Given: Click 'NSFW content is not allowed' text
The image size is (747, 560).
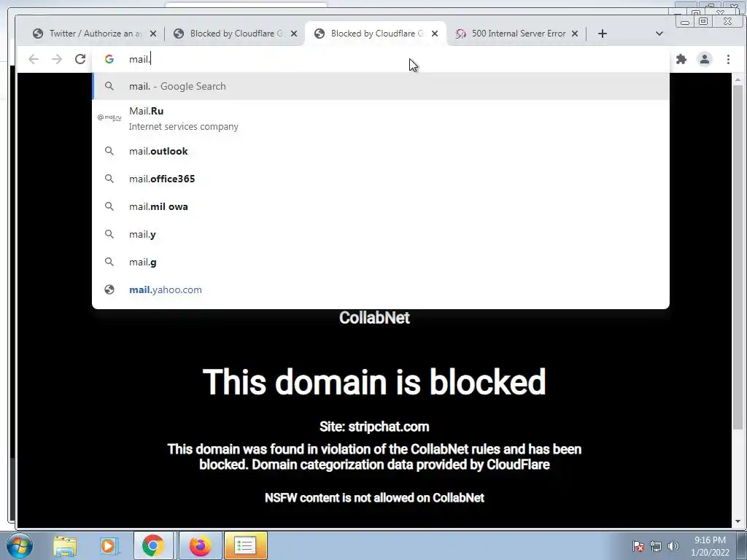Looking at the screenshot, I should click(374, 497).
